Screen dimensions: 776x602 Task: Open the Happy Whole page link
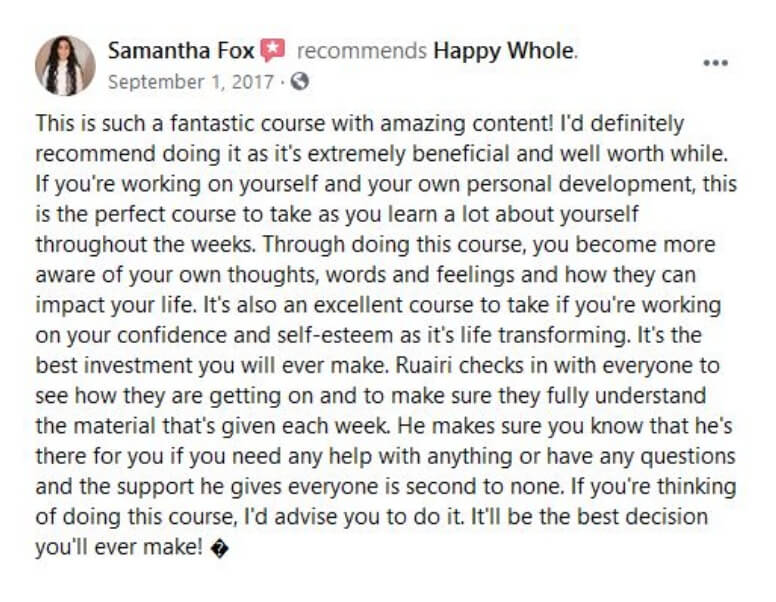[x=504, y=51]
